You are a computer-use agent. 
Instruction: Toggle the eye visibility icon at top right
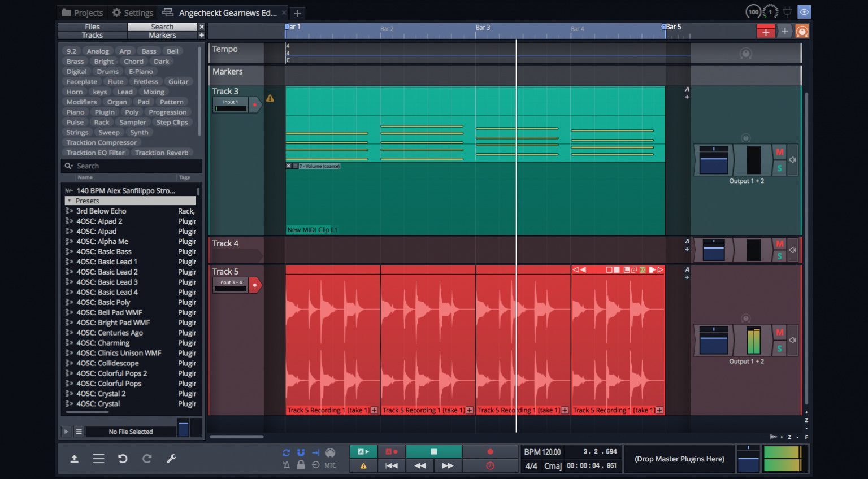(x=803, y=11)
